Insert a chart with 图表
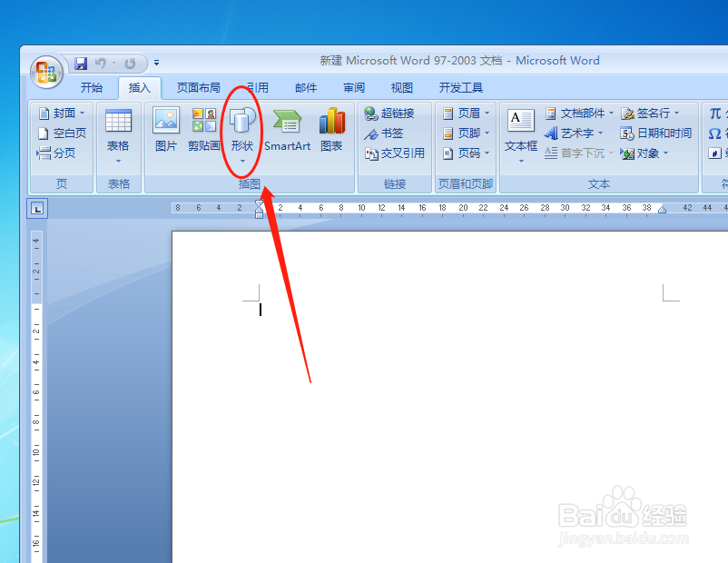This screenshot has width=728, height=563. [x=331, y=130]
